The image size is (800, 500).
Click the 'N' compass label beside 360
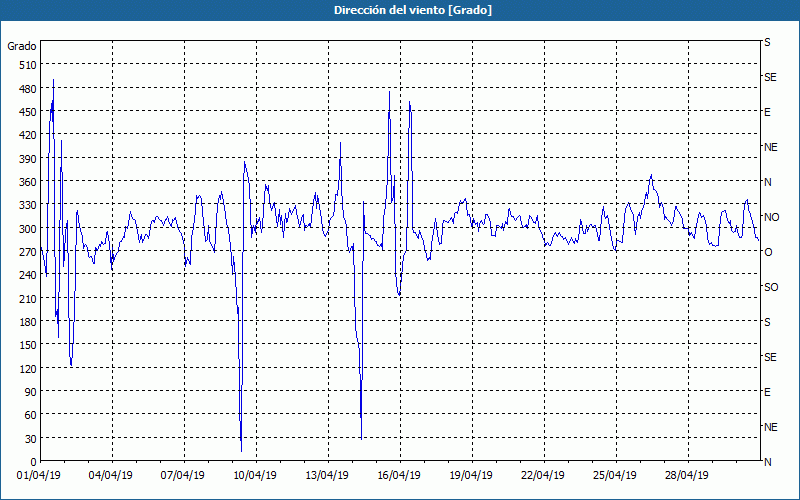coord(768,182)
